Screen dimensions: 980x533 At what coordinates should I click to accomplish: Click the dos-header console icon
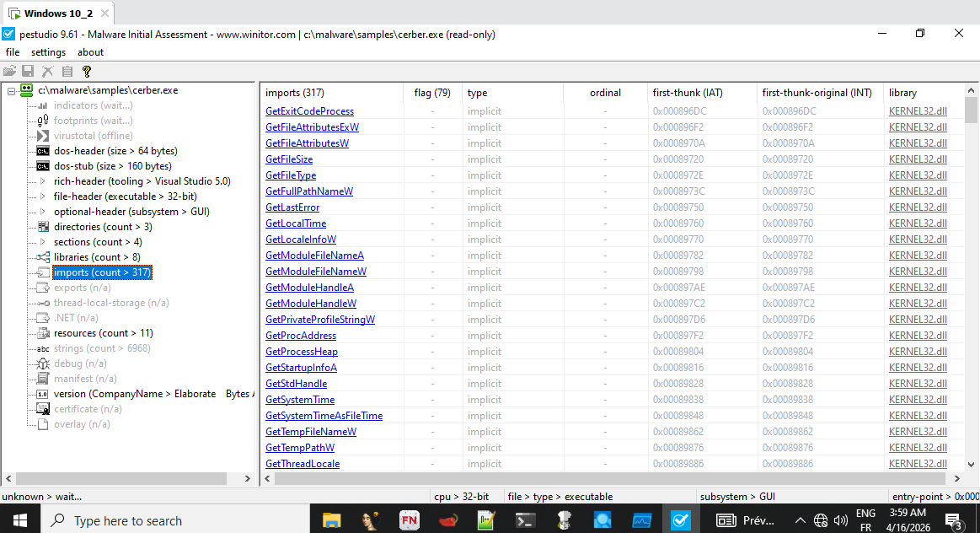click(42, 151)
